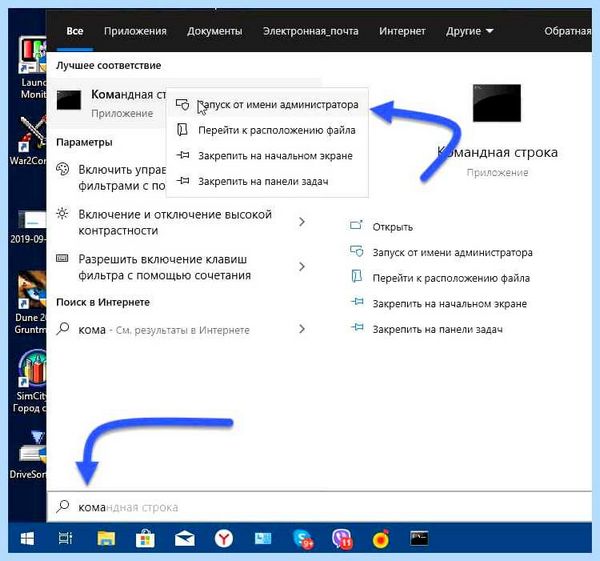
Task: Open the Command Prompt taskbar icon
Action: pos(419,538)
